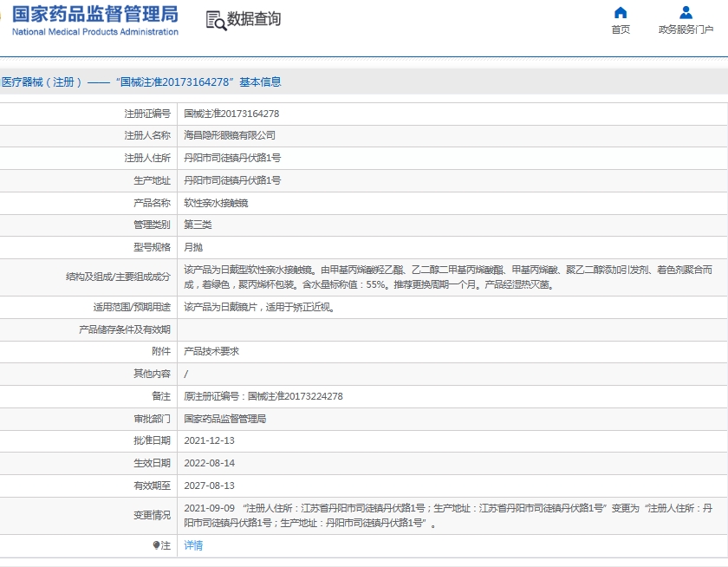Image resolution: width=728 pixels, height=567 pixels.
Task: Select the 国械注准20173164278 registration number value
Action: [231, 114]
